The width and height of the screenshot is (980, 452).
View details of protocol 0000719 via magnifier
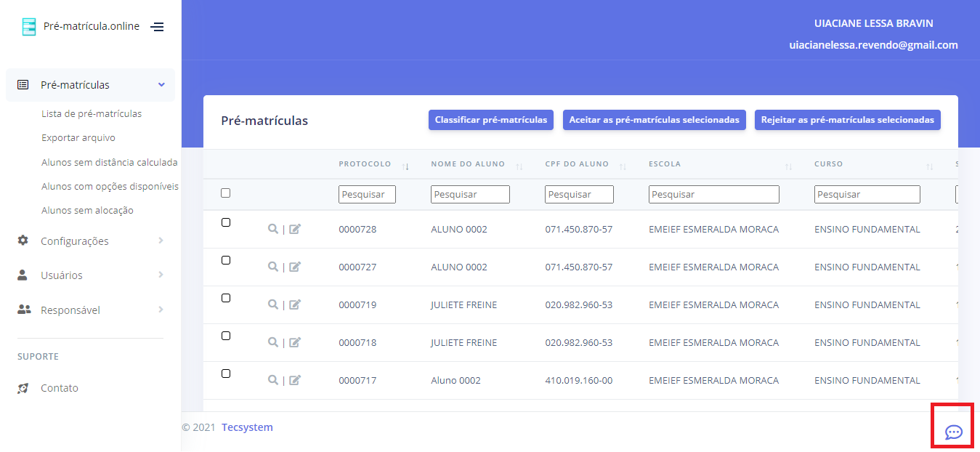click(x=272, y=304)
